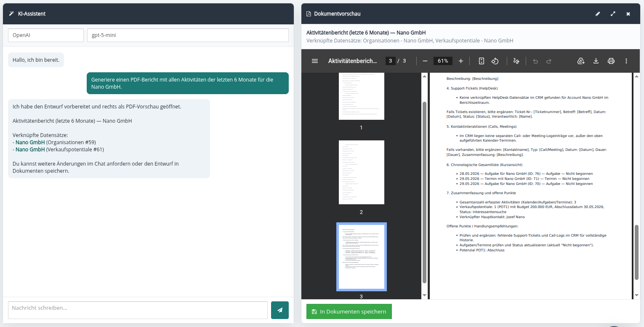
Task: Click the 28.05.2026 Aufgabe ID 76 entry
Action: pyautogui.click(x=526, y=174)
